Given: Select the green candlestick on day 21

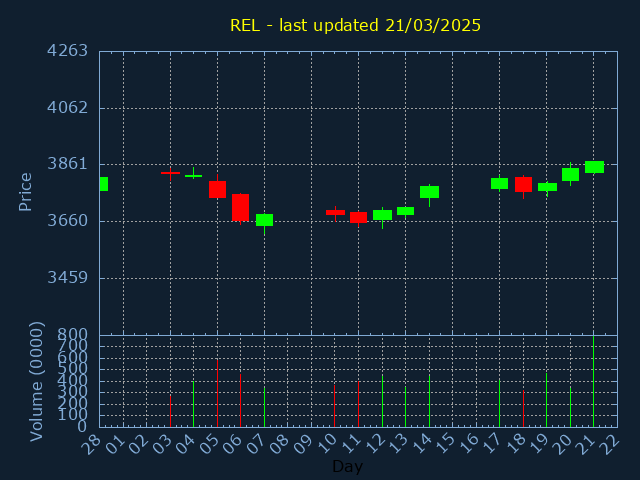Looking at the screenshot, I should click(x=594, y=167).
